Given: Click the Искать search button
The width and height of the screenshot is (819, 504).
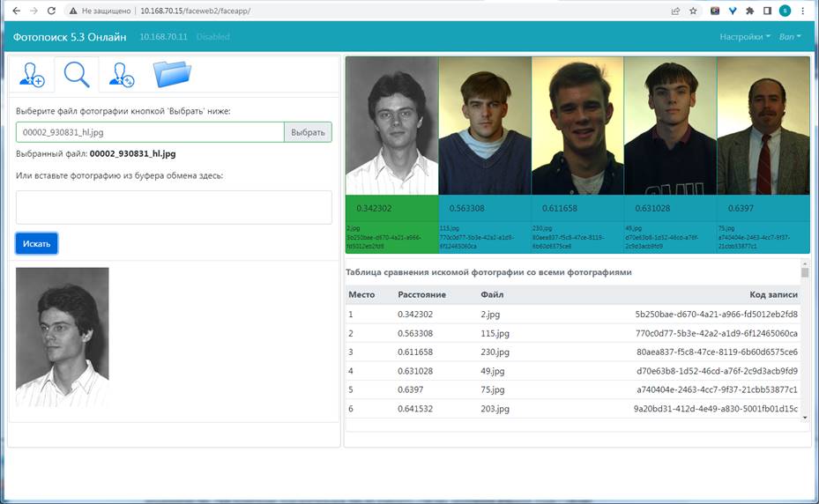Looking at the screenshot, I should (36, 243).
